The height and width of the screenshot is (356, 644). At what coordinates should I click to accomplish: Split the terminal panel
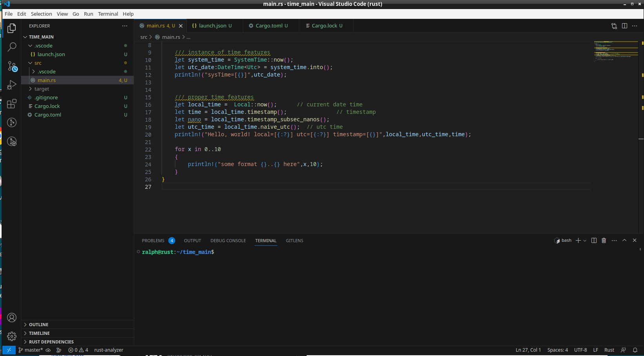coord(594,241)
